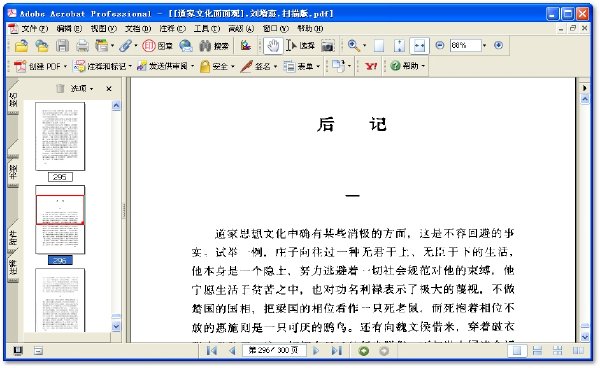
Task: Select the third page thumbnail
Action: (60, 300)
